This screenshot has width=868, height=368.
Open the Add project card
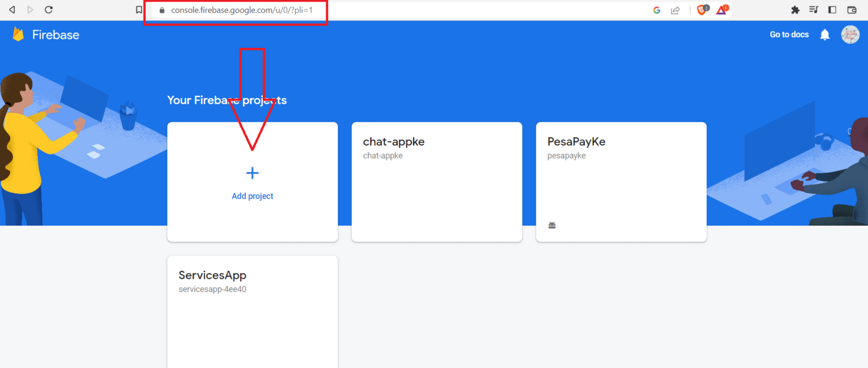tap(252, 182)
